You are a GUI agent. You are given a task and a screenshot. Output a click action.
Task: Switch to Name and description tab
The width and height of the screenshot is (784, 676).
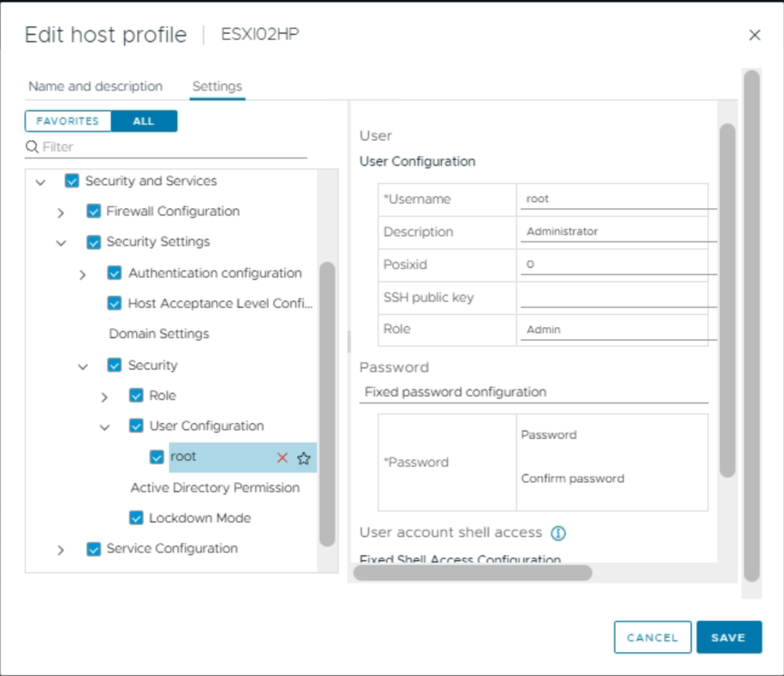pos(95,87)
